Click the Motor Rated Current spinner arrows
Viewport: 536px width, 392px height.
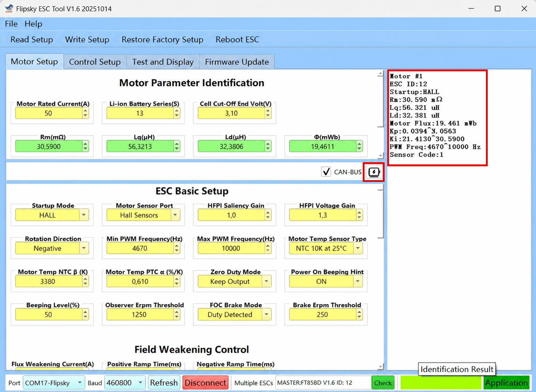86,113
